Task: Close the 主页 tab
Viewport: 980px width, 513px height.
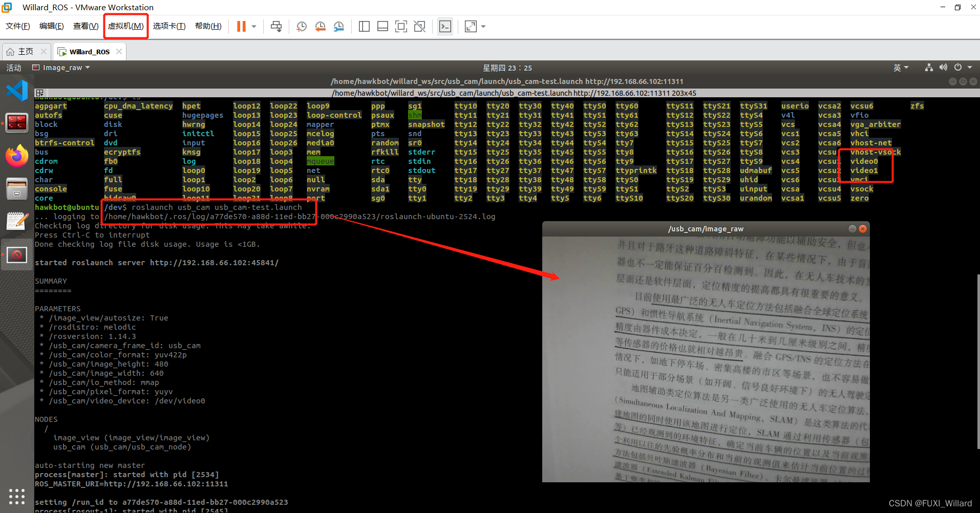Action: tap(44, 52)
